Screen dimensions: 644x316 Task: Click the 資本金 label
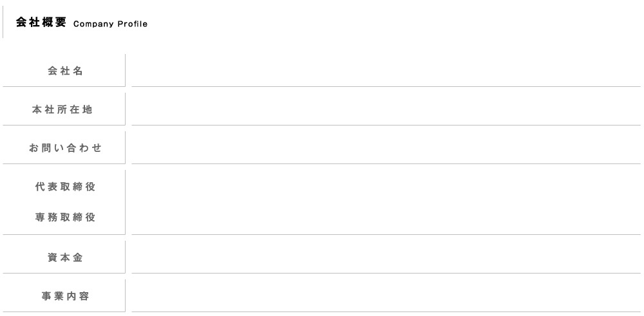65,258
